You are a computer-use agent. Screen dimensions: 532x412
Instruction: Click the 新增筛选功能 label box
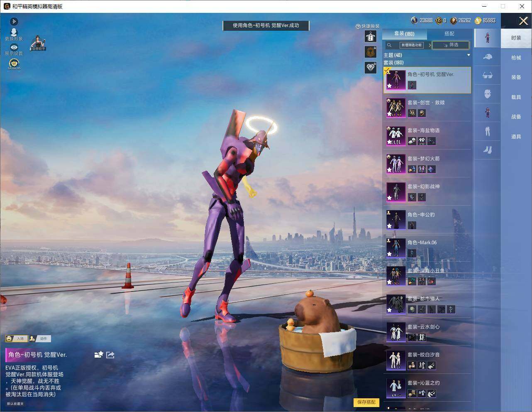click(x=411, y=45)
